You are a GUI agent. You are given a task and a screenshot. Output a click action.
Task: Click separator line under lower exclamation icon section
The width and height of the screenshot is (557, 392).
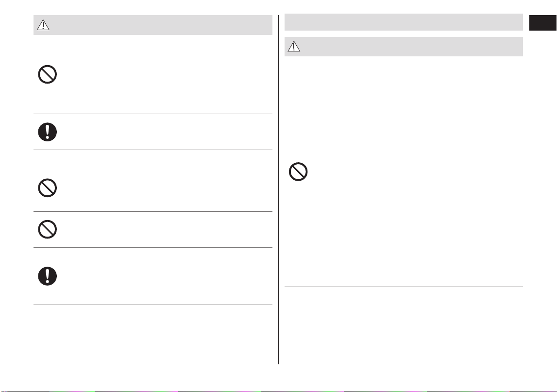pyautogui.click(x=153, y=305)
